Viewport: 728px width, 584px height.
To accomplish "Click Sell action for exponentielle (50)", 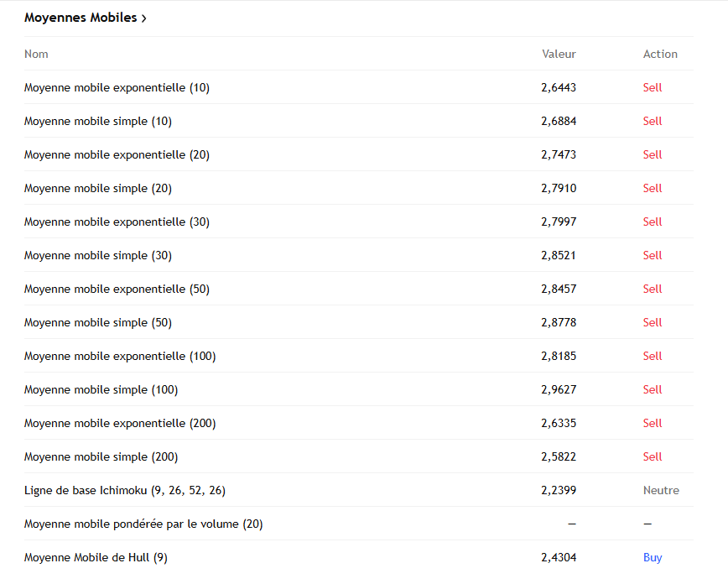I will (x=653, y=289).
